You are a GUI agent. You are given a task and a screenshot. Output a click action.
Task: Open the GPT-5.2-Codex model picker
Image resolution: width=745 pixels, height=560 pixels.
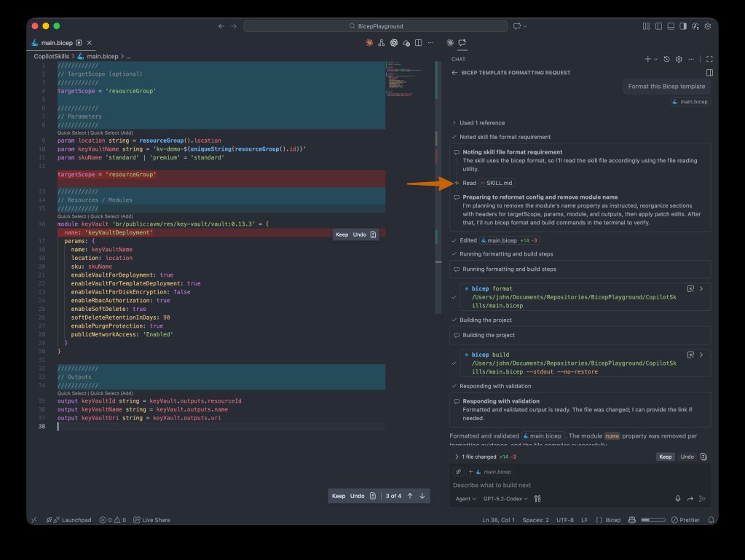point(502,499)
